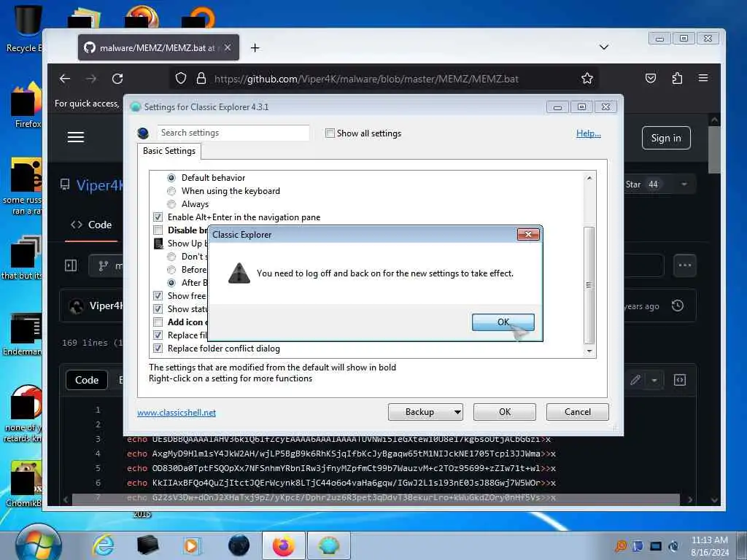Open the media player taskbar icon

(192, 545)
